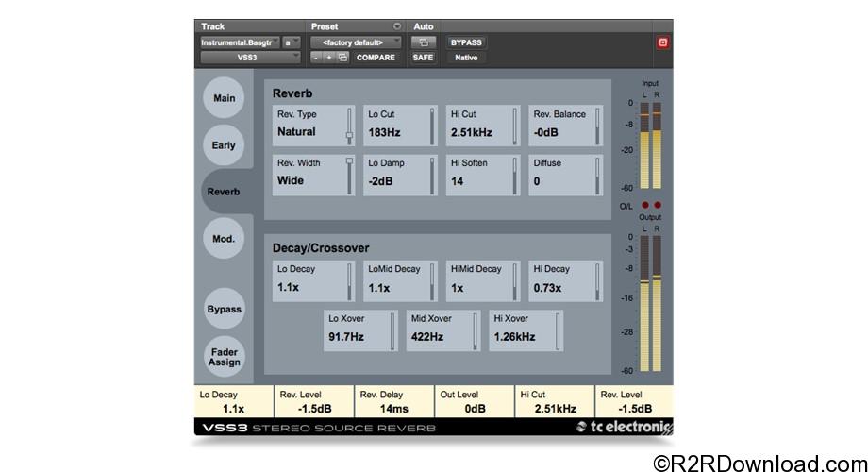
Task: Click the Lo Xover 91.7Hz parameter
Action: [x=360, y=330]
